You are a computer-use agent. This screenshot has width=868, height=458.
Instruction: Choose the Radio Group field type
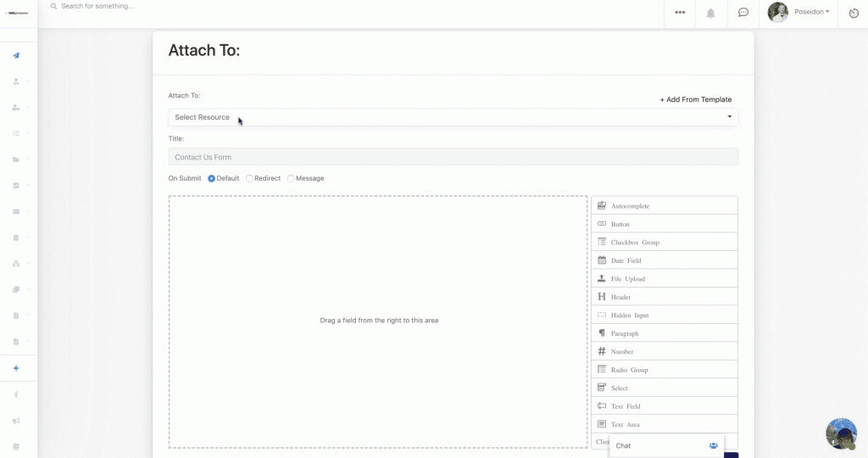click(x=665, y=370)
